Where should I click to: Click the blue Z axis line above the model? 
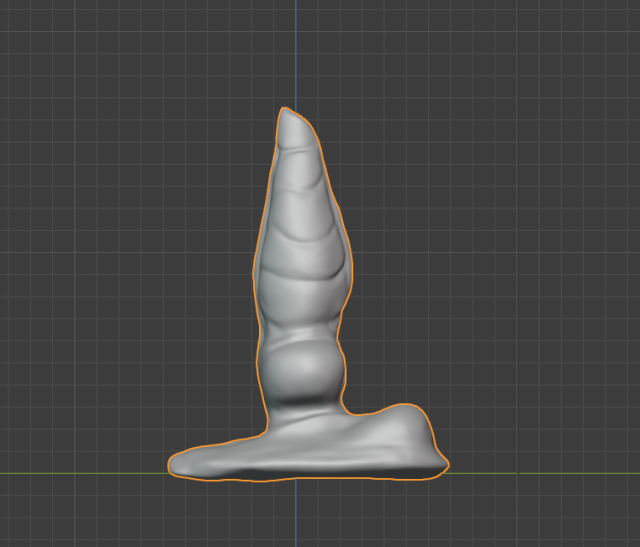click(x=296, y=50)
